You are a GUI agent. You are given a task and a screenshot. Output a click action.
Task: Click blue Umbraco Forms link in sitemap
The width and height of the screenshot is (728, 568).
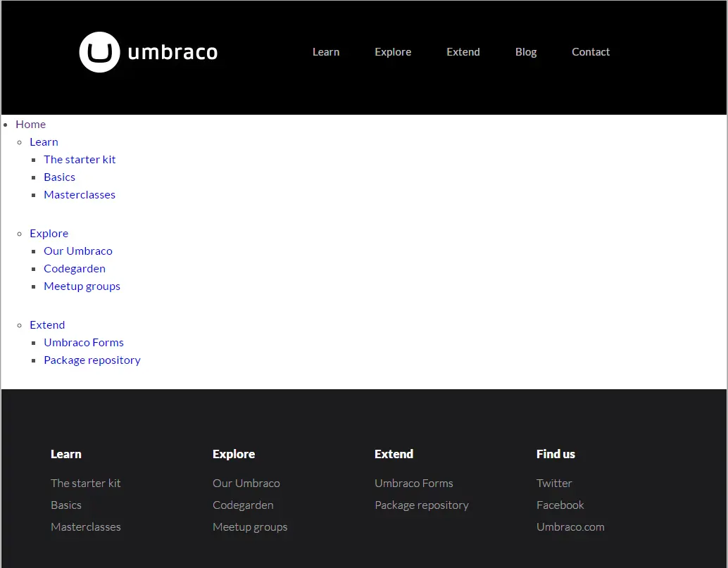click(x=84, y=343)
